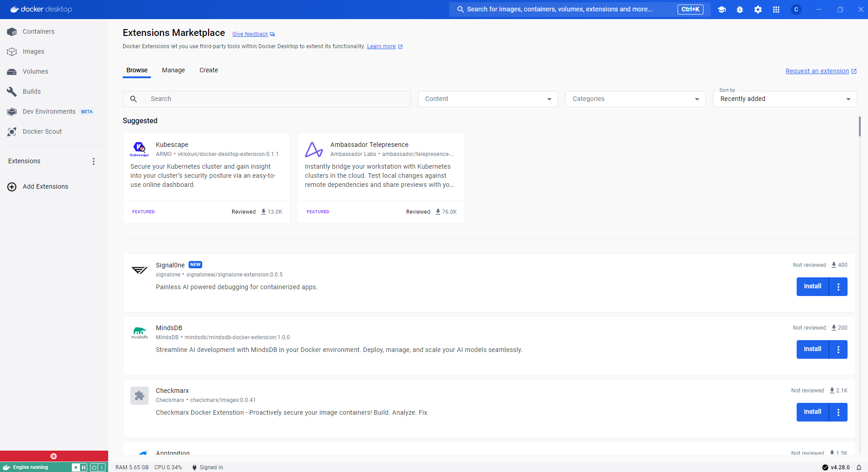The height and width of the screenshot is (472, 868).
Task: Open SignalOne install options three-dot menu
Action: click(838, 287)
